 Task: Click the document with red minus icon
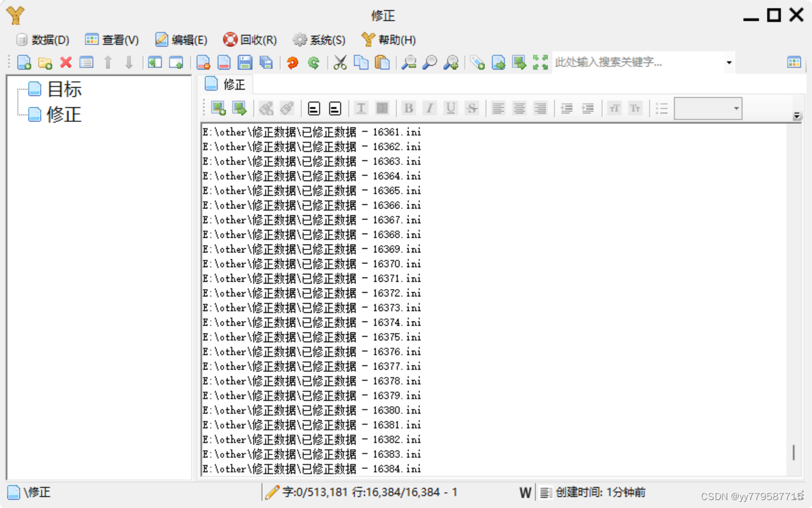pyautogui.click(x=203, y=62)
